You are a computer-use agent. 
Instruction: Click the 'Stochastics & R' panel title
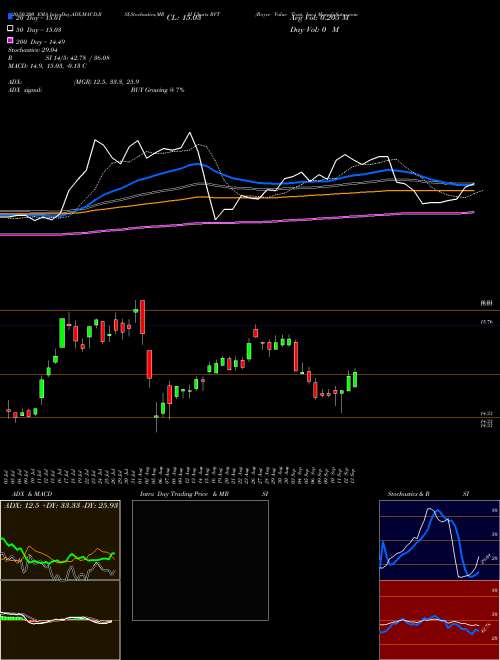409,494
